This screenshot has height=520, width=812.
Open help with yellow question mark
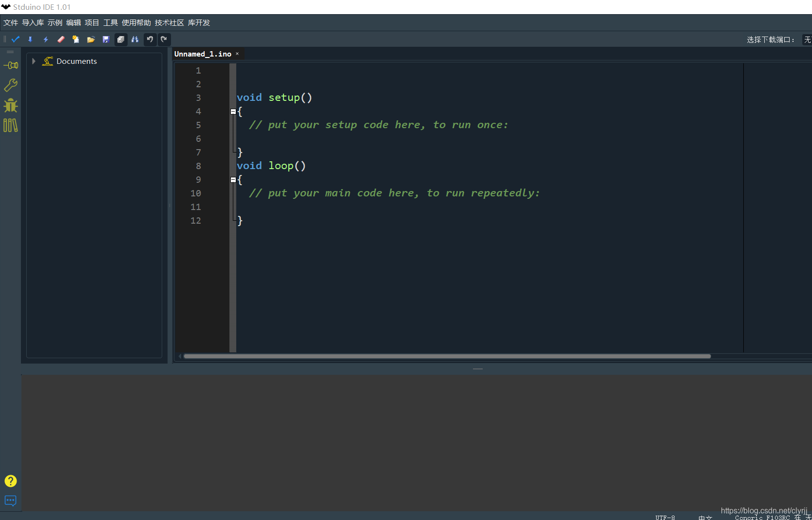[11, 481]
